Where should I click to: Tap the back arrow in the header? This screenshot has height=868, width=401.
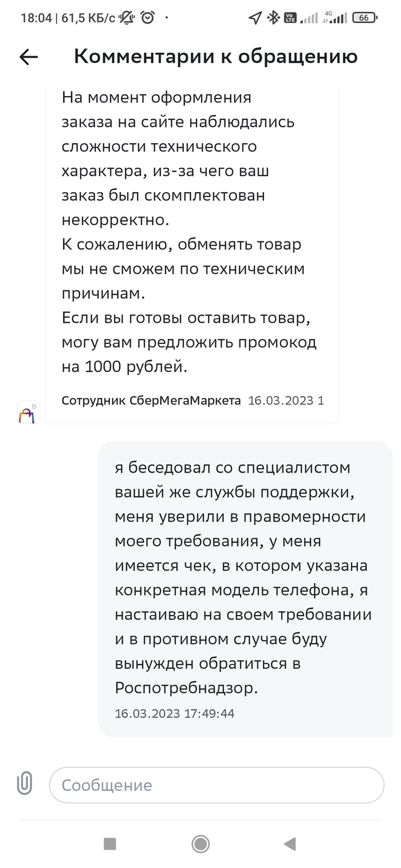(x=29, y=57)
